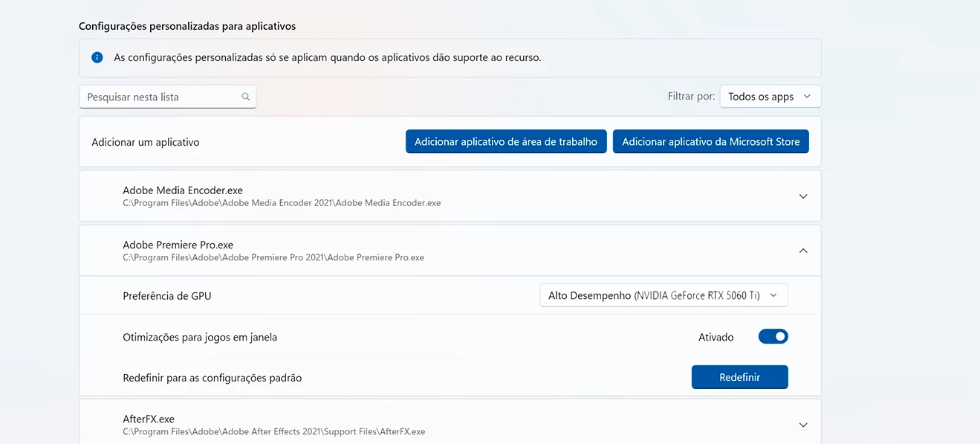Click the 'Filtrar por:' label
Viewport: 980px width, 444px height.
pos(691,97)
